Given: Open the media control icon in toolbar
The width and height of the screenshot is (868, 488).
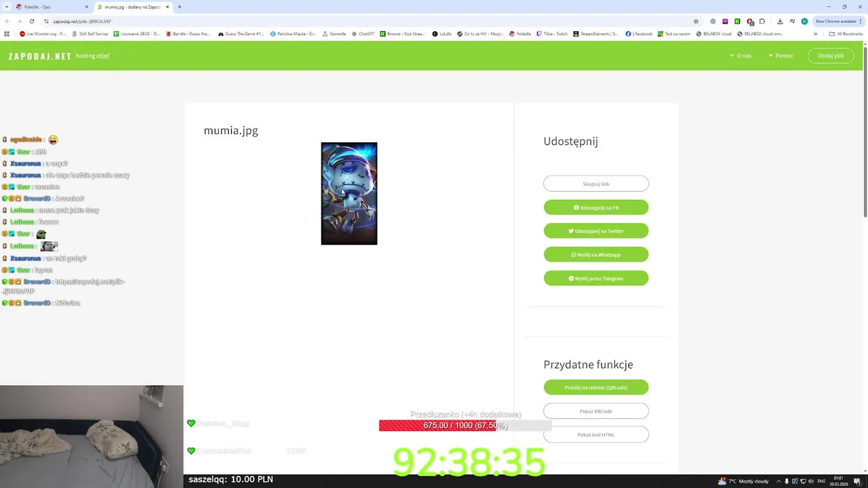Looking at the screenshot, I should point(792,21).
